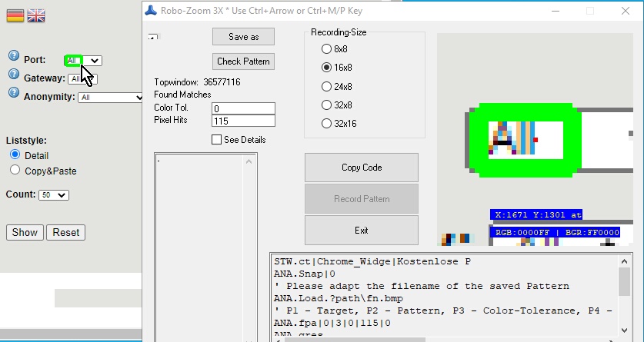Select the 24x8 recording size option
644x342 pixels.
tap(327, 86)
